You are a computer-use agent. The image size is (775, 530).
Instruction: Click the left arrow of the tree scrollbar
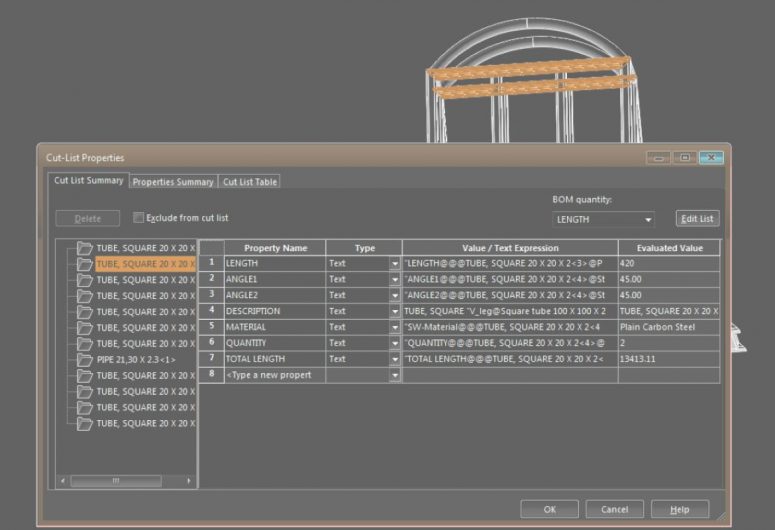click(x=63, y=481)
